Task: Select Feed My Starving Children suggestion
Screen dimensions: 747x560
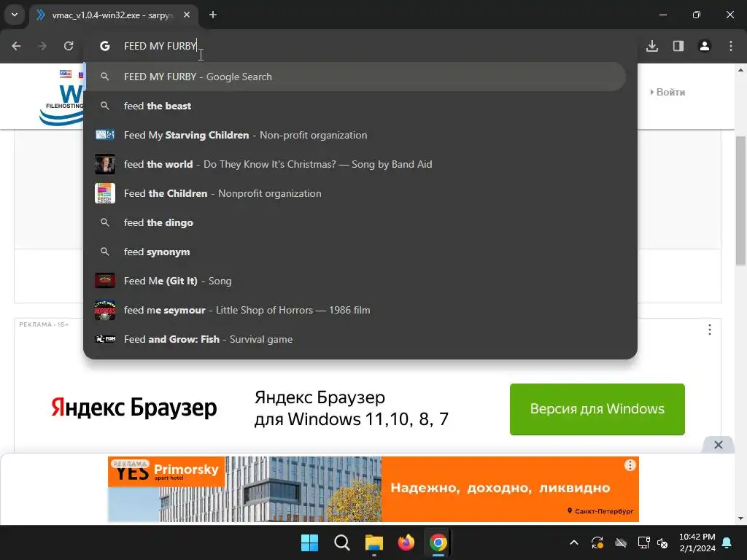Action: click(355, 135)
